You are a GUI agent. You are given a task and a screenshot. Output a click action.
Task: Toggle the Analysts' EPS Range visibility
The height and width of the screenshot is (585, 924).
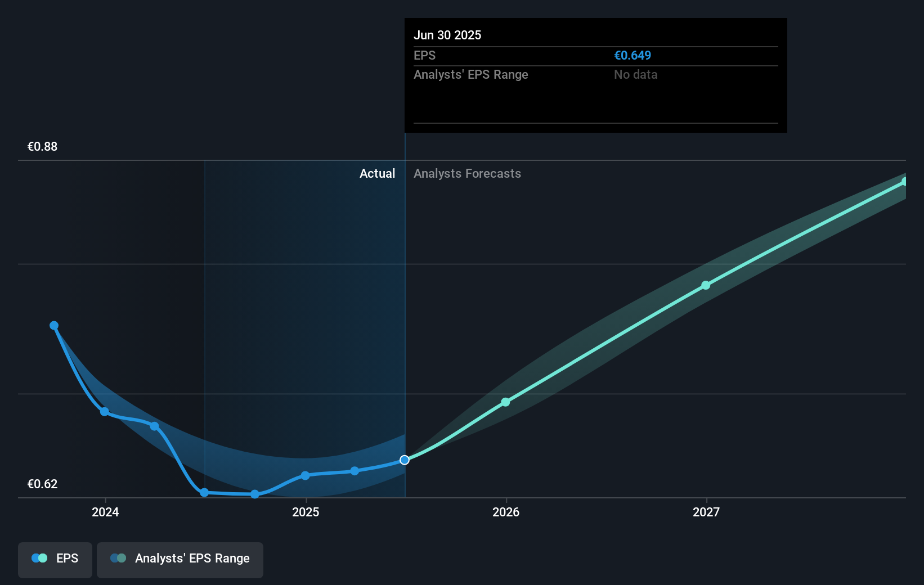pyautogui.click(x=180, y=560)
